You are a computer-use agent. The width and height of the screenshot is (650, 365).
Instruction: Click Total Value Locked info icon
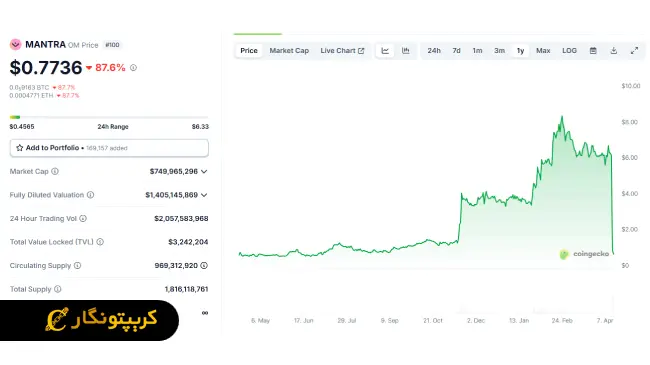coord(100,242)
